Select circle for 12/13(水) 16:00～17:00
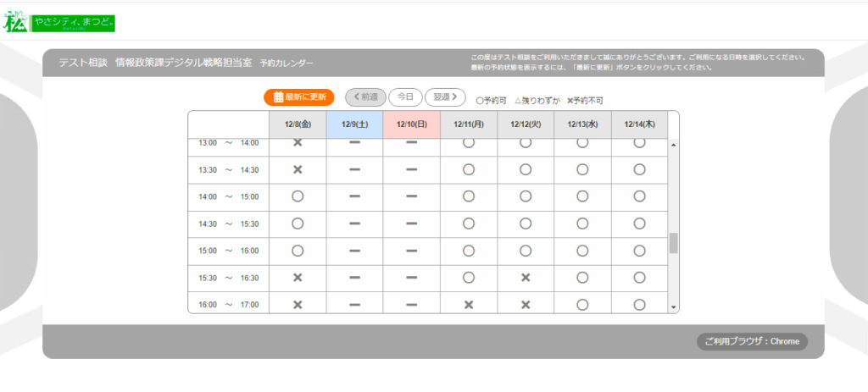This screenshot has width=868, height=392. (x=582, y=305)
